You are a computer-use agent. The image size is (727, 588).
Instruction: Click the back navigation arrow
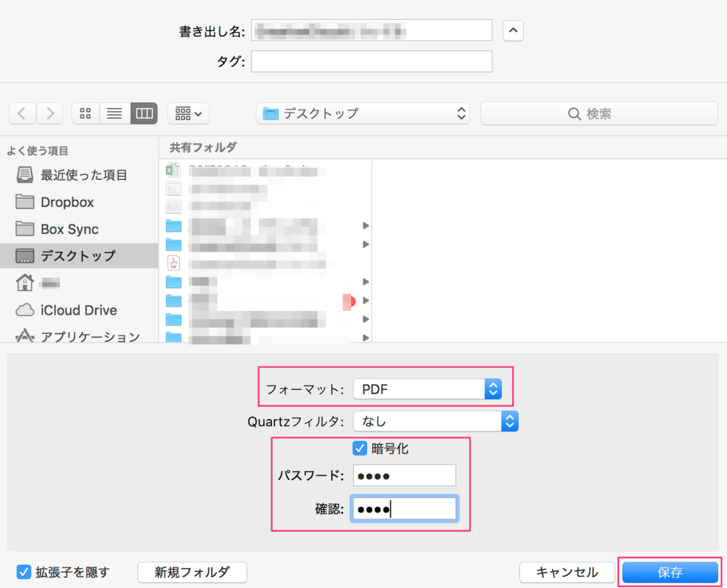tap(22, 113)
